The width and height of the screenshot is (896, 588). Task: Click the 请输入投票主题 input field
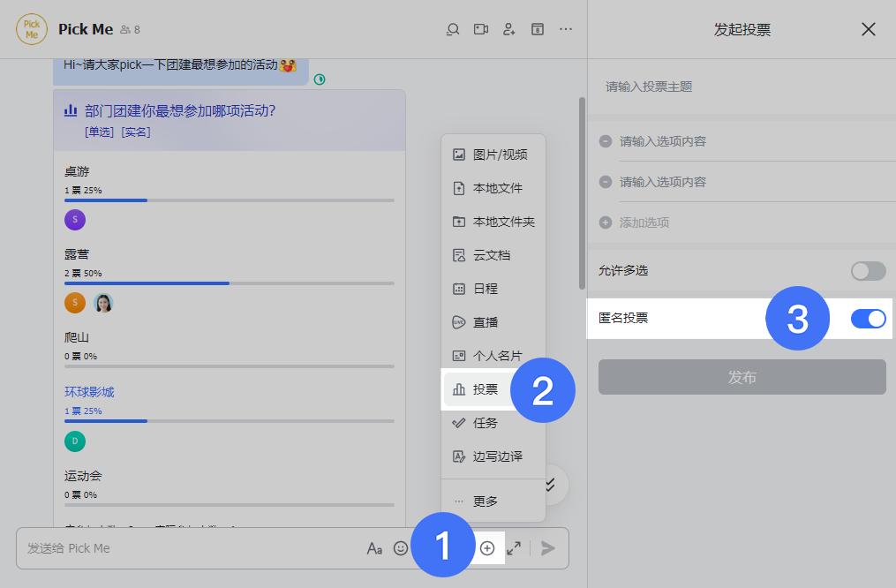tap(742, 87)
